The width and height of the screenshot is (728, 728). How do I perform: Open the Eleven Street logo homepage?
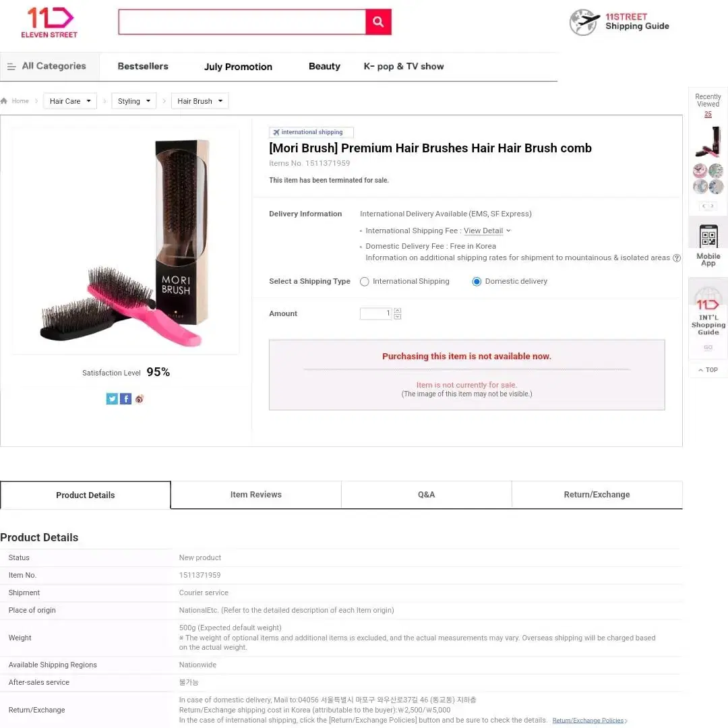coord(49,22)
